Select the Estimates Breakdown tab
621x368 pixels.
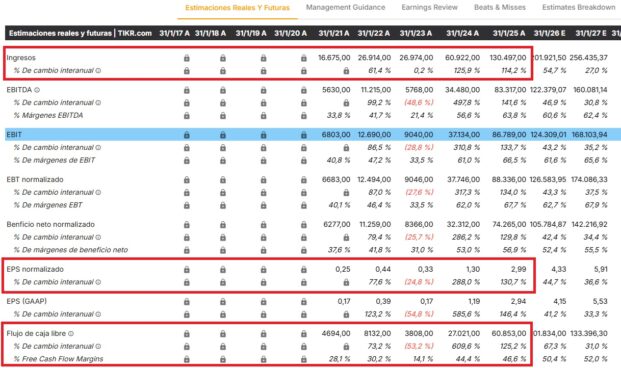(x=579, y=8)
